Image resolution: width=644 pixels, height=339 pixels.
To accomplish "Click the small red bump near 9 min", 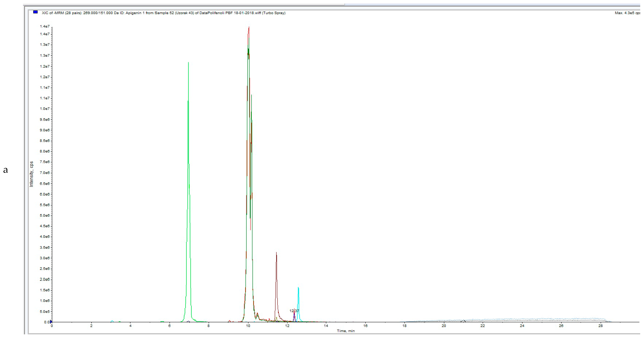I will click(229, 321).
